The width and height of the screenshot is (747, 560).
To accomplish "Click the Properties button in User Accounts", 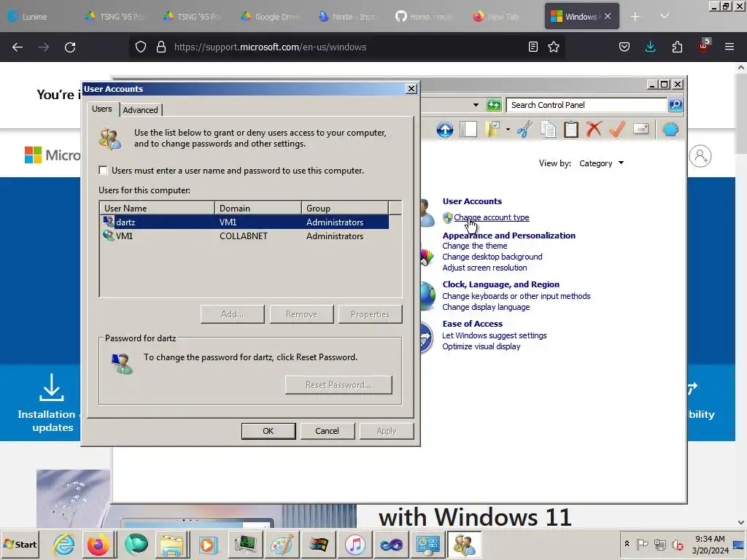I will 370,314.
